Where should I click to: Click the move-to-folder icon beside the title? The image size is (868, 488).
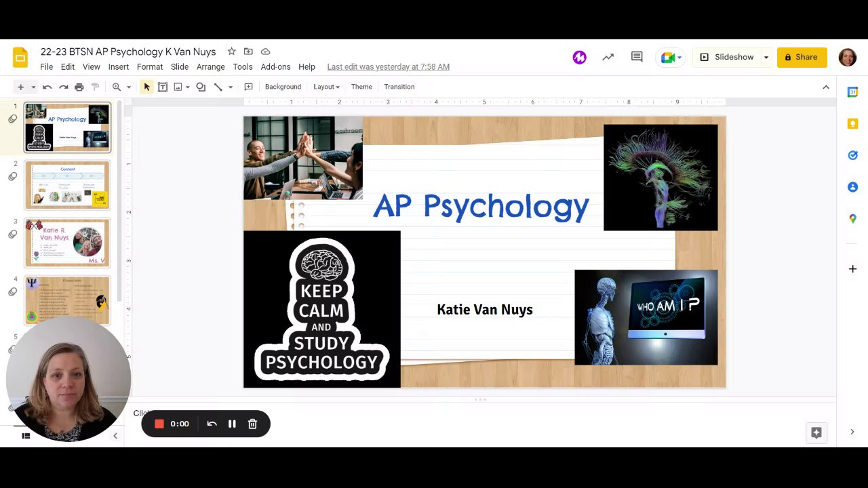[248, 52]
